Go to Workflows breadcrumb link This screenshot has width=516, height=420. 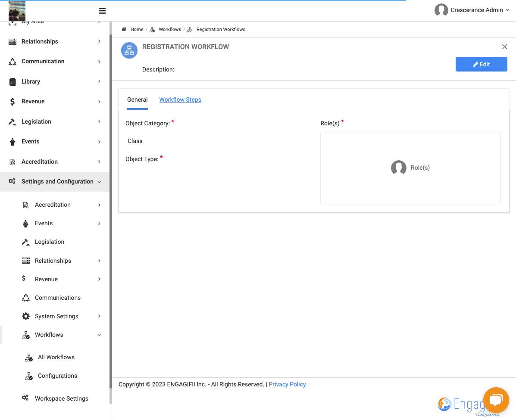point(170,29)
